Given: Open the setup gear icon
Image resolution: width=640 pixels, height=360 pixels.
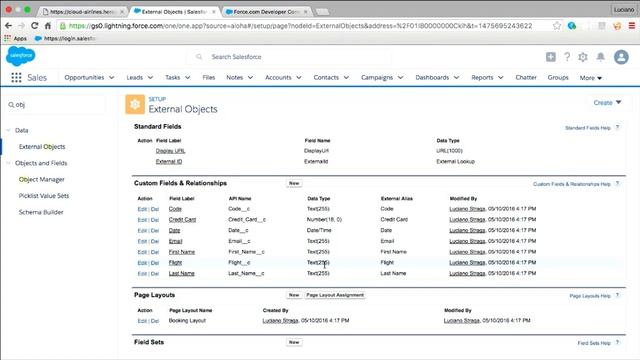Looking at the screenshot, I should [x=583, y=57].
